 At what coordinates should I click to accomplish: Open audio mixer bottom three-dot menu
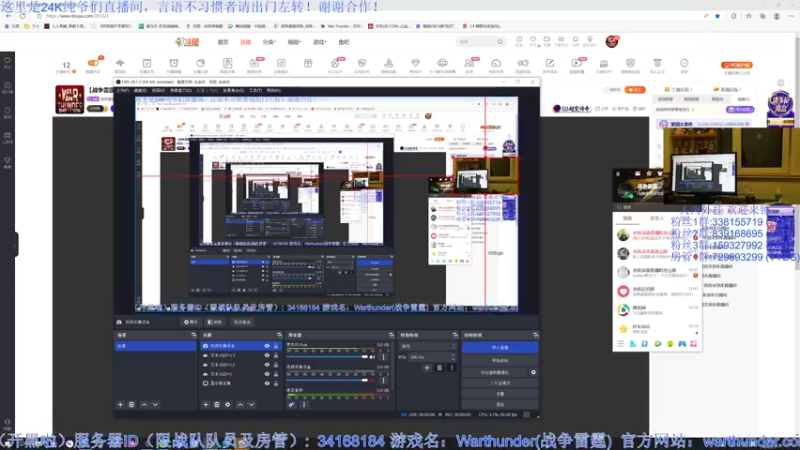click(x=304, y=405)
